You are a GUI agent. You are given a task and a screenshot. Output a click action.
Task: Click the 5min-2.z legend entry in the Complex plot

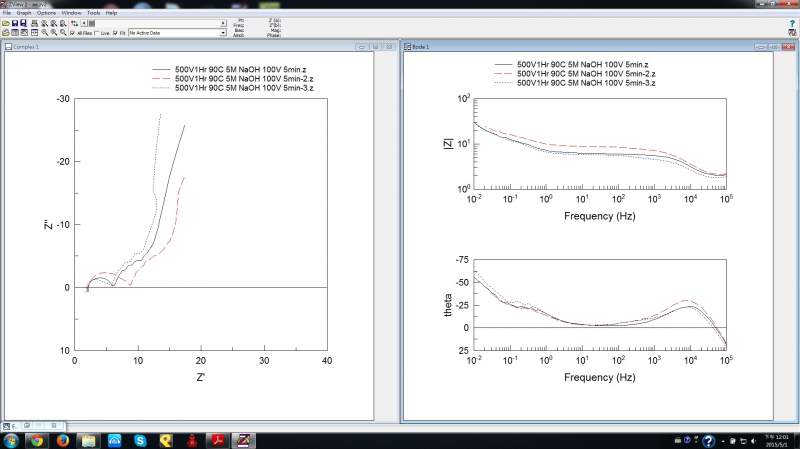244,79
